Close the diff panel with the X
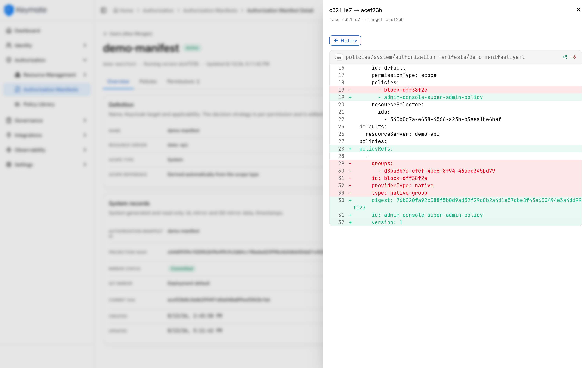Viewport: 588px width, 368px height. 578,10
